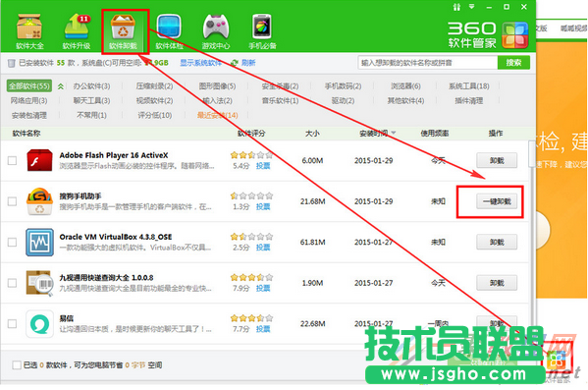
Task: Focus the uninstall software search field
Action: [x=427, y=63]
